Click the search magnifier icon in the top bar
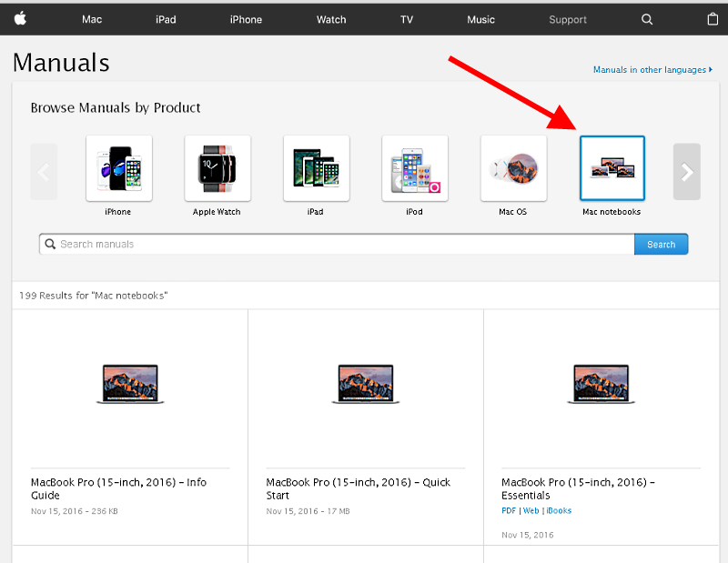This screenshot has height=563, width=728. click(x=647, y=19)
